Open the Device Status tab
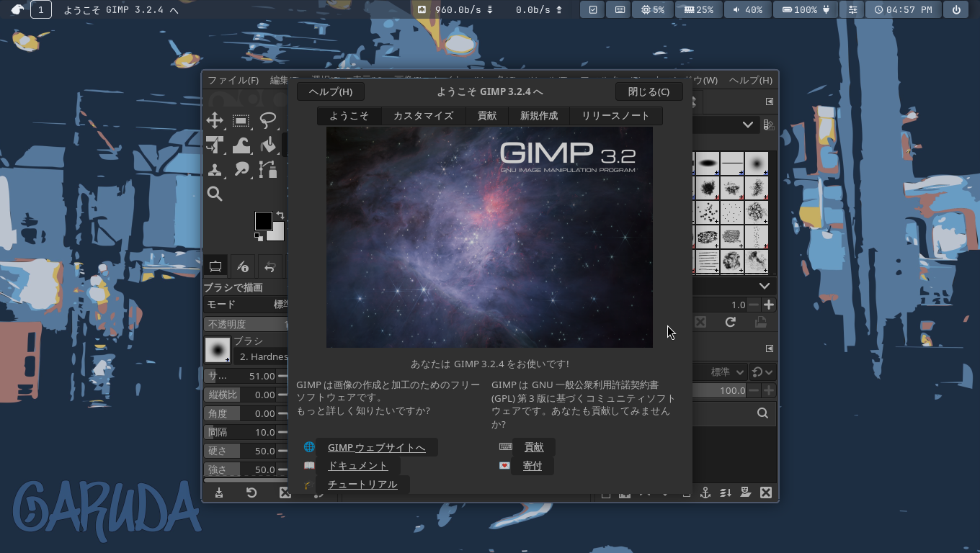 tap(243, 266)
